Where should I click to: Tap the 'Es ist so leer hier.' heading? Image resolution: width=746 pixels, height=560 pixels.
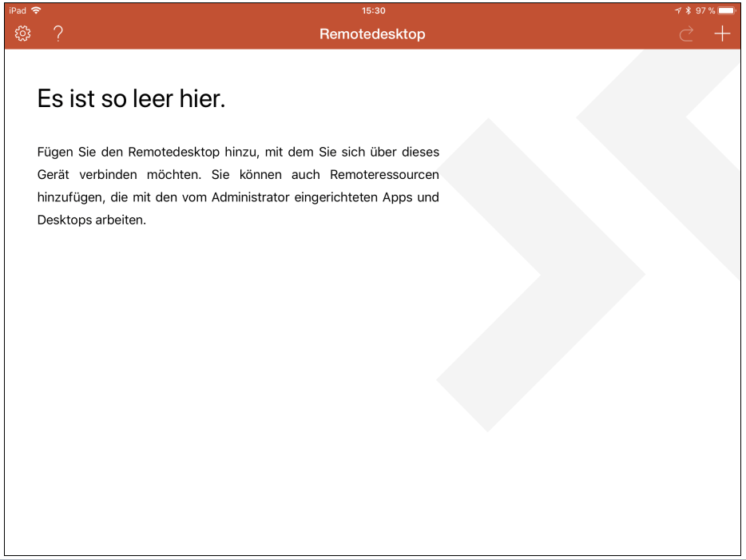pos(131,98)
